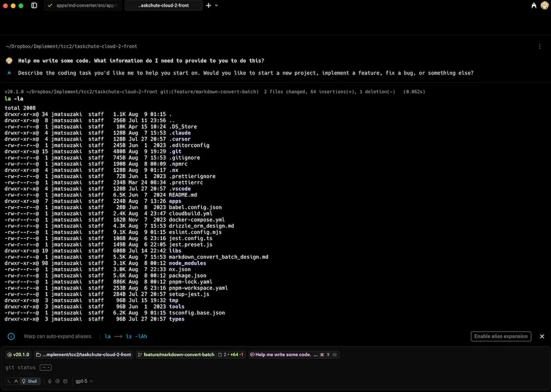Click the libs directory name

coord(175,251)
